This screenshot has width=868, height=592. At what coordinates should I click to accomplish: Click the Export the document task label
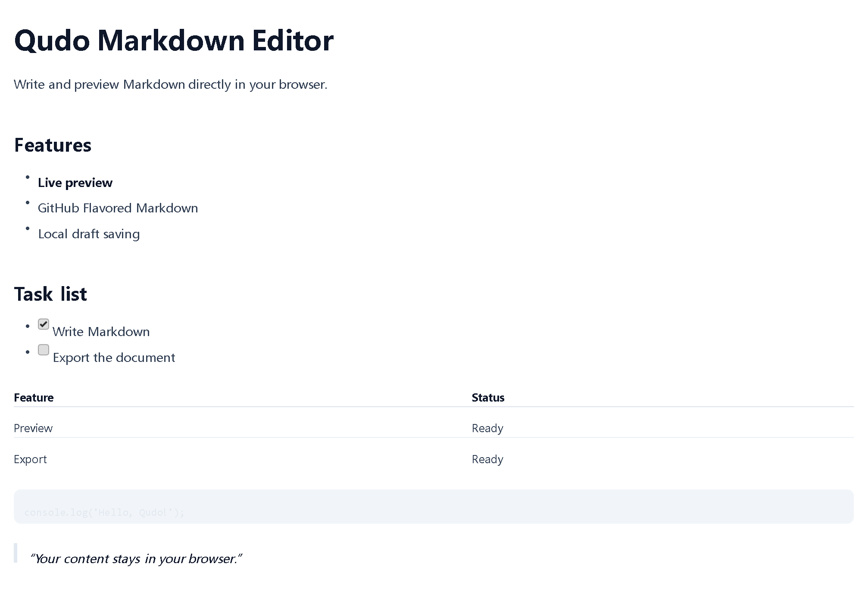pyautogui.click(x=114, y=358)
